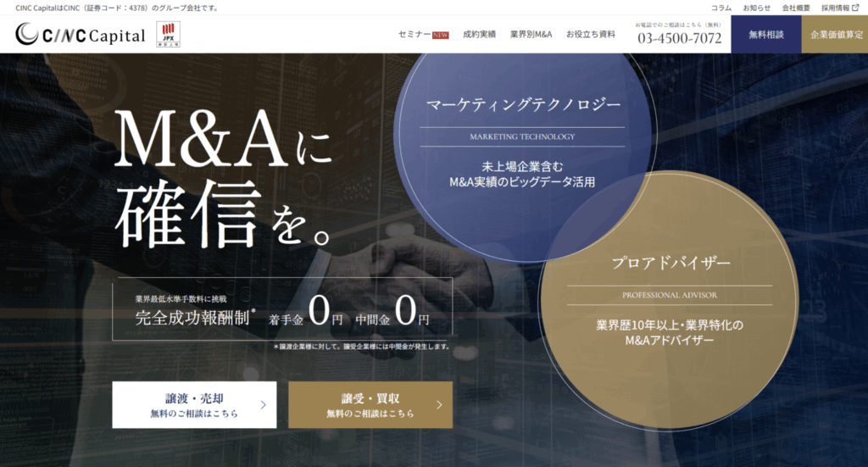The width and height of the screenshot is (868, 467).
Task: Open the 採用情報 recruitment link
Action: [x=835, y=8]
